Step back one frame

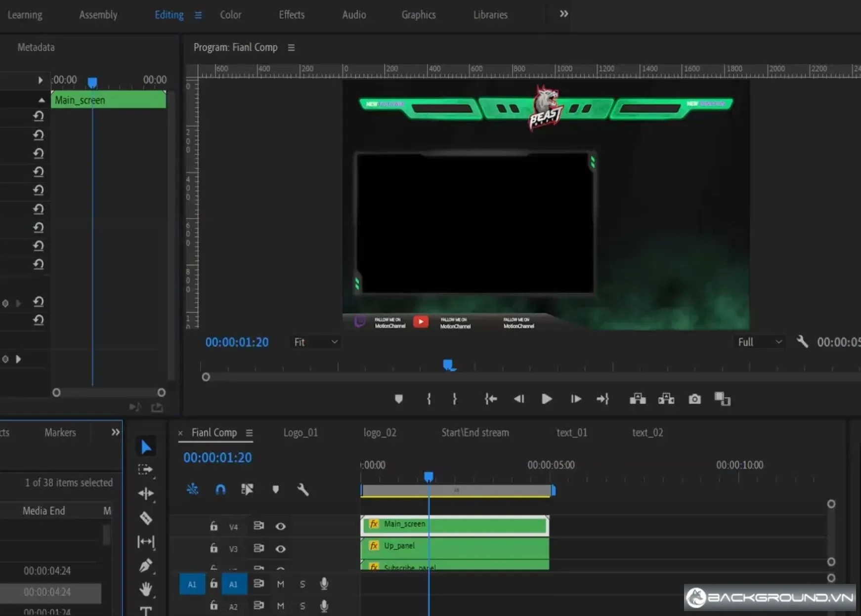pyautogui.click(x=518, y=399)
